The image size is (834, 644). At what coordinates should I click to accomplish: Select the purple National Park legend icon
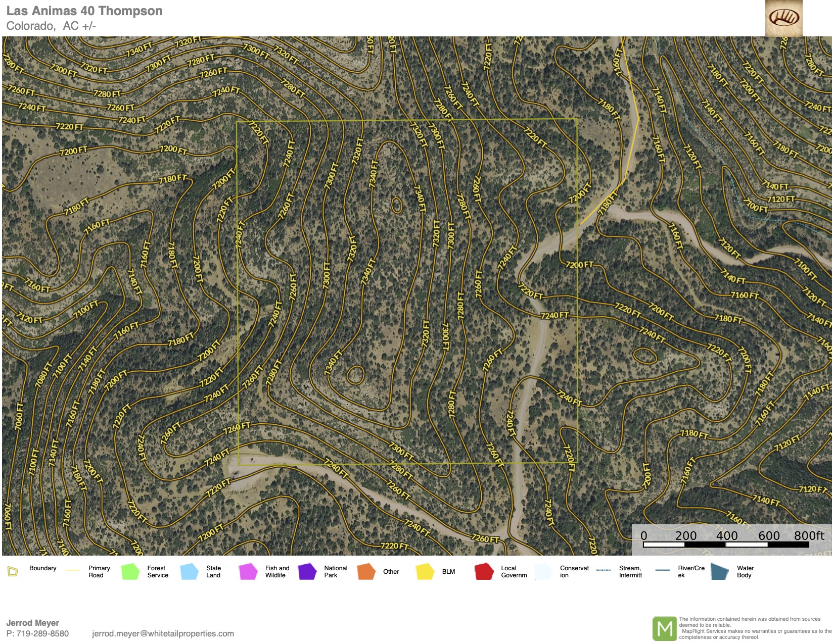coord(307,571)
